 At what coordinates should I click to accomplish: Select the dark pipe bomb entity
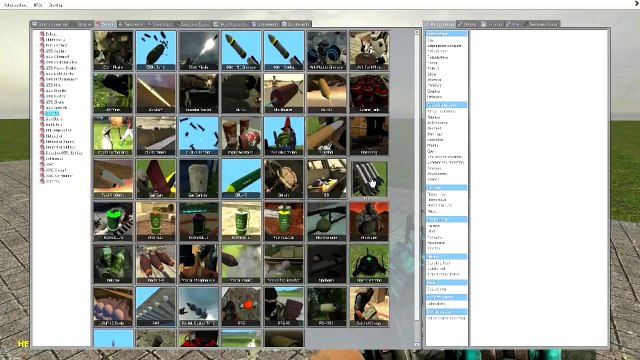(327, 264)
